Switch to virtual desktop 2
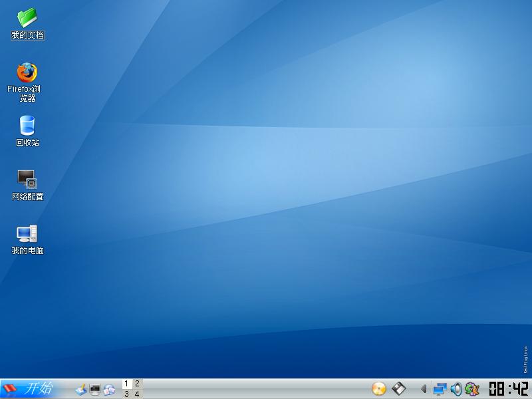Viewport: 532px width, 399px height. pos(138,384)
